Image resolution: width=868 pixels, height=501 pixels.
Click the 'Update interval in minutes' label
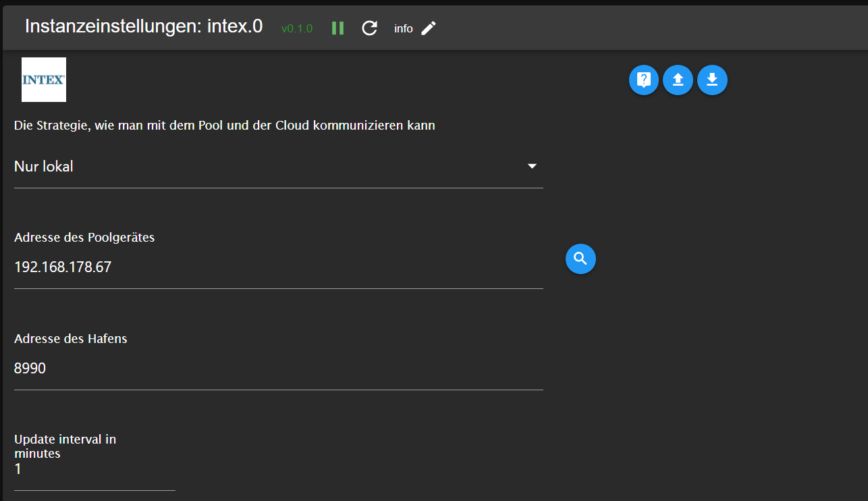65,446
